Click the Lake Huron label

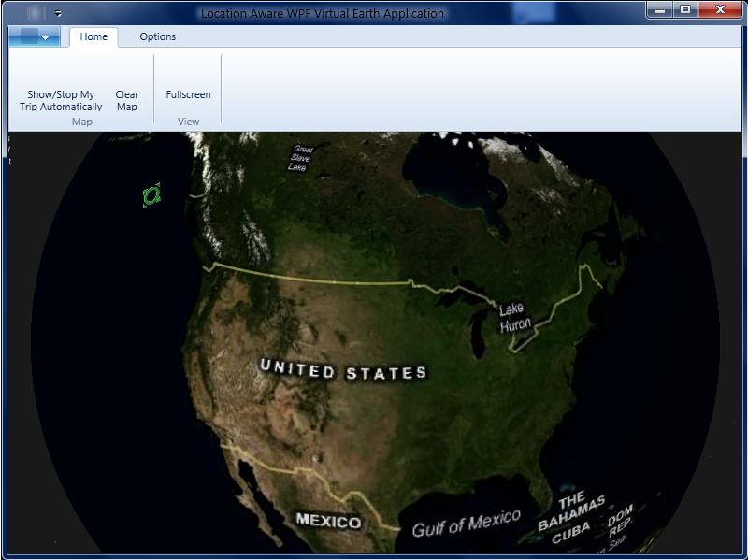[x=515, y=317]
